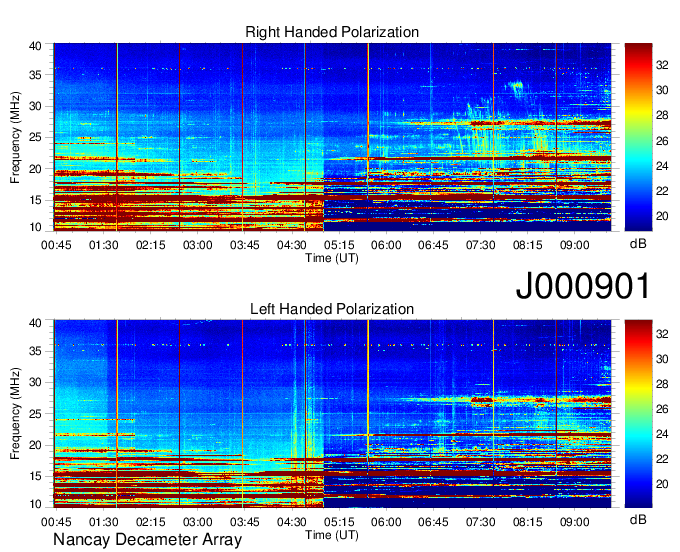Click the dB label under the upper colorbar
The image size is (680, 552).
638,244
